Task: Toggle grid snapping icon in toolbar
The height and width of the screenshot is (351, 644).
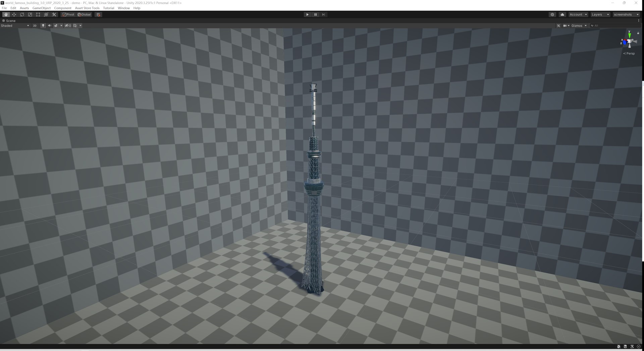Action: click(x=98, y=14)
